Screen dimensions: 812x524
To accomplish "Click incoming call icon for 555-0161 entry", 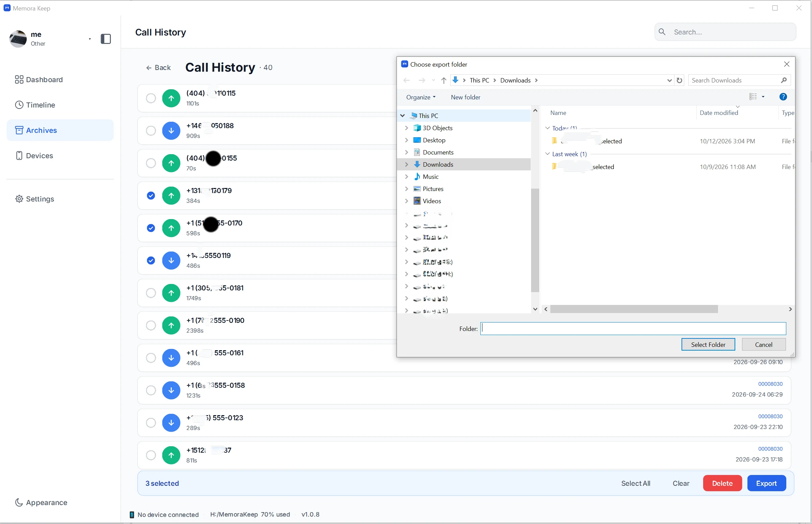I will 171,358.
